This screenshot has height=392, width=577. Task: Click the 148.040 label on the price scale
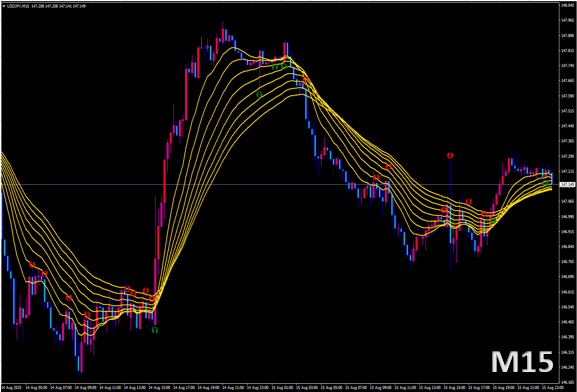click(x=567, y=5)
